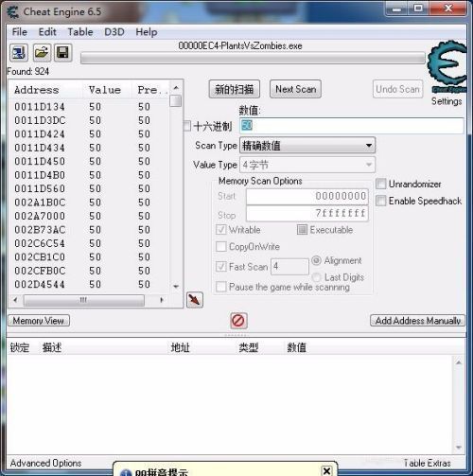
Task: Click the address table scroll up arrow
Action: (459, 362)
